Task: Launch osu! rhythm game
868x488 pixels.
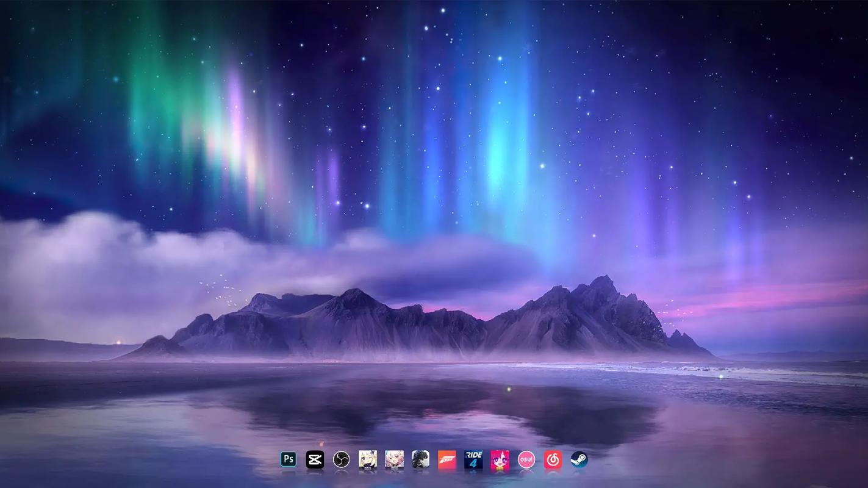Action: pos(526,459)
